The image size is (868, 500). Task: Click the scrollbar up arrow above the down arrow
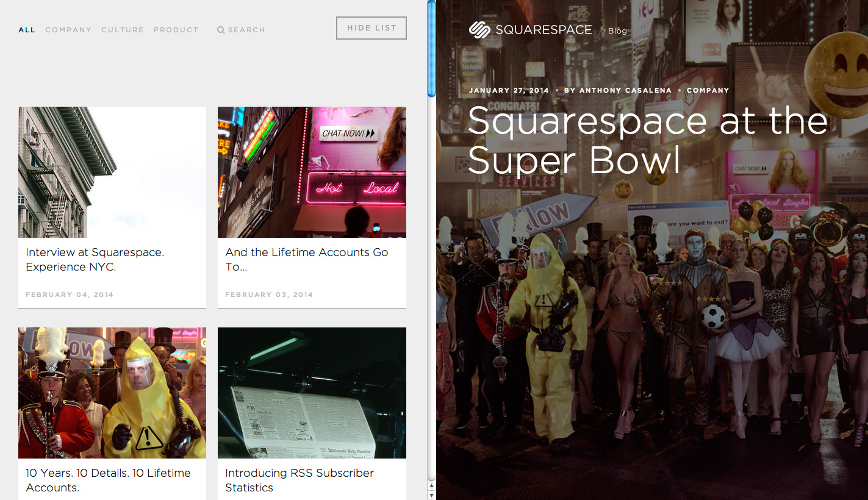tap(431, 486)
